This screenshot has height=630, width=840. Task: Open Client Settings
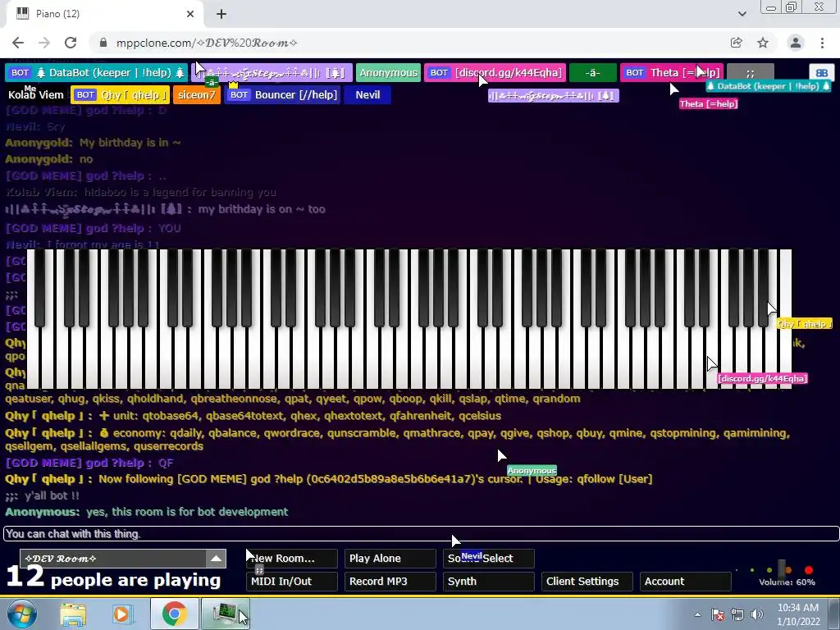pos(587,582)
